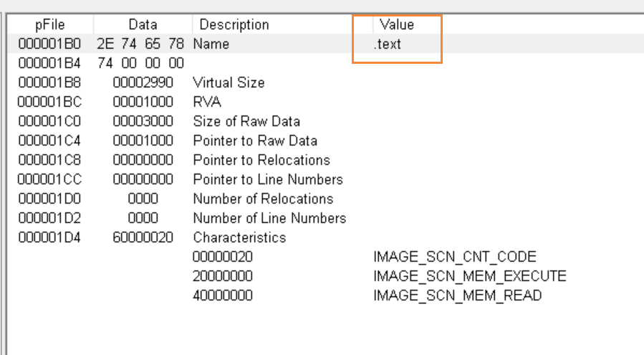Viewport: 644px width, 355px height.
Task: Select the .text value in Name row
Action: [x=388, y=44]
